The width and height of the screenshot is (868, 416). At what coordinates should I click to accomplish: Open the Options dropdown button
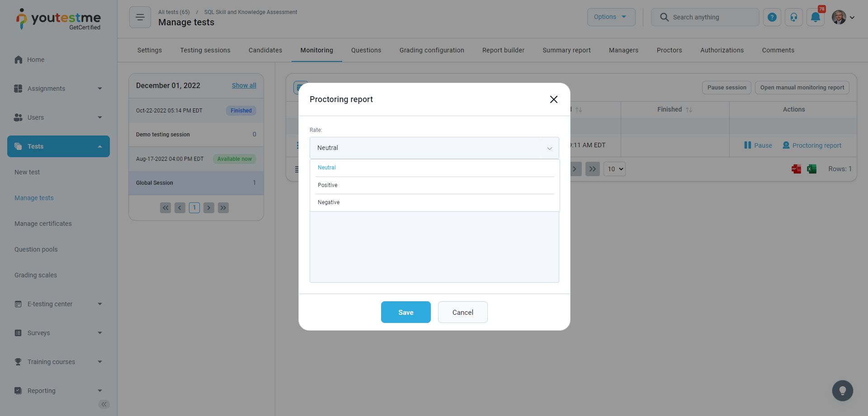point(611,17)
